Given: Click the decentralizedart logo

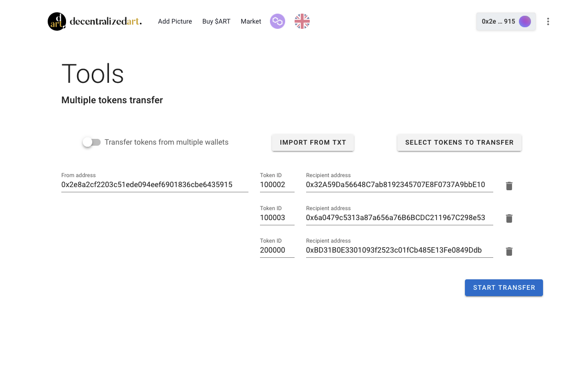Looking at the screenshot, I should [94, 21].
